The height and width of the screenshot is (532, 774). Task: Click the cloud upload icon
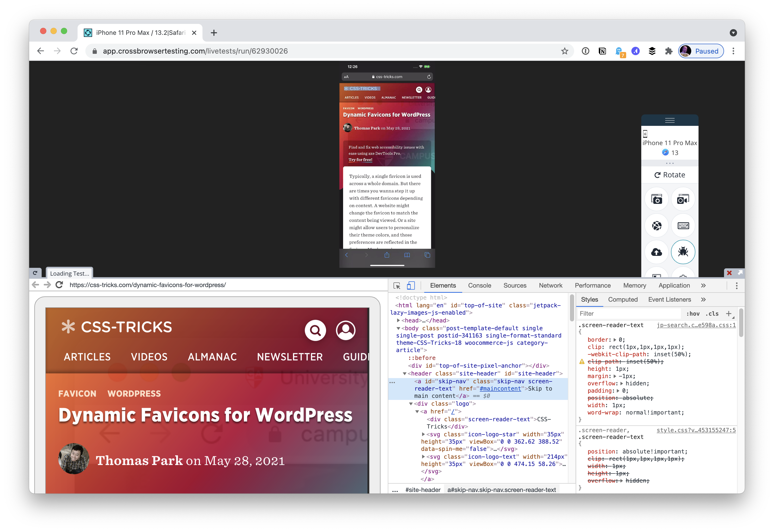(x=657, y=252)
